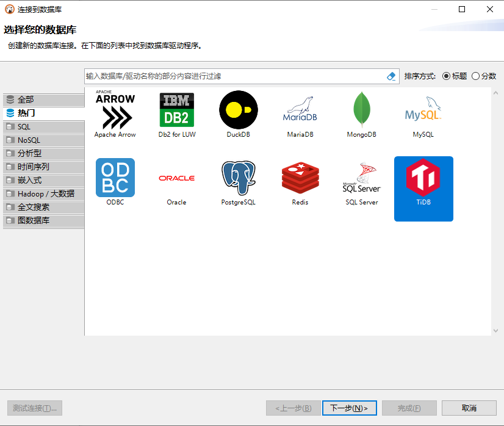Close the 连接到数据库 dialog

pos(490,9)
